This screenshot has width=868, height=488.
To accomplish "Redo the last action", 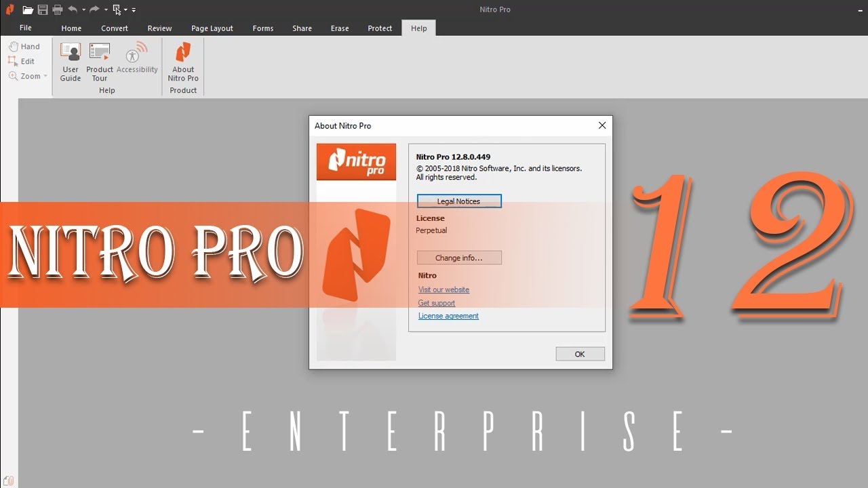I will tap(94, 9).
